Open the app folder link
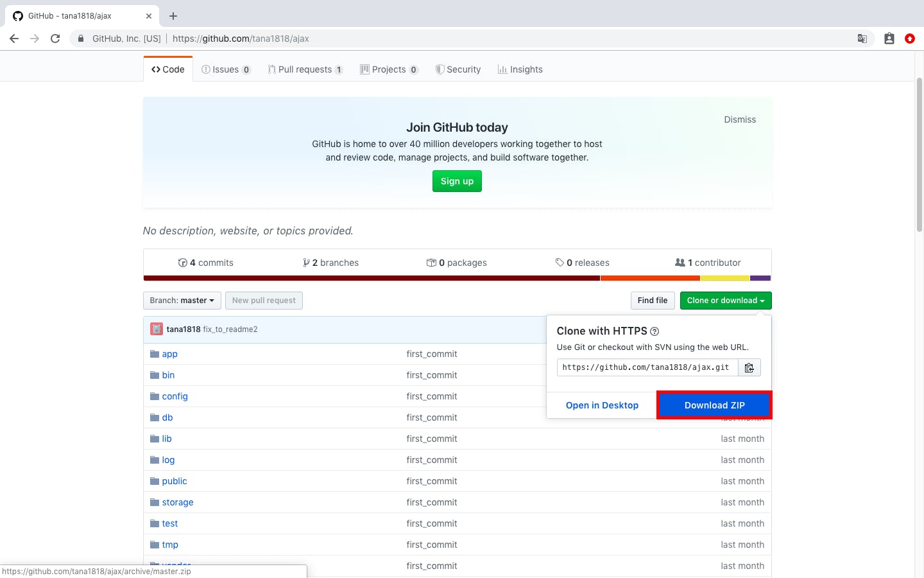924x578 pixels. coord(169,354)
